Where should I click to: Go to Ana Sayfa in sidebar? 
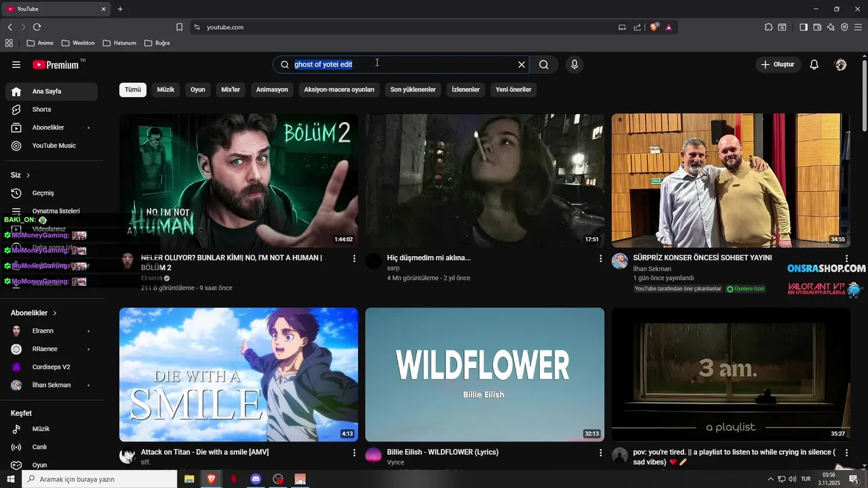point(52,91)
